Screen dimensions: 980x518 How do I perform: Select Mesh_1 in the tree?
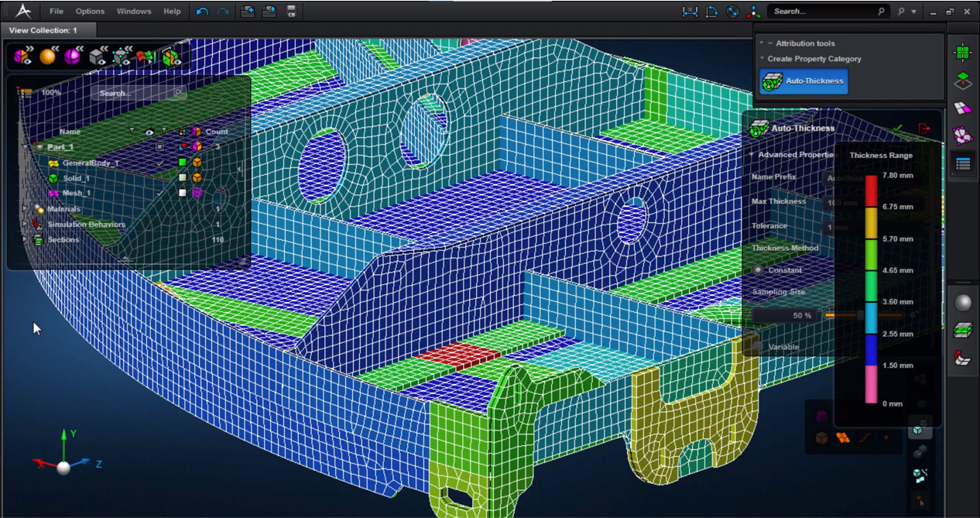pos(77,194)
